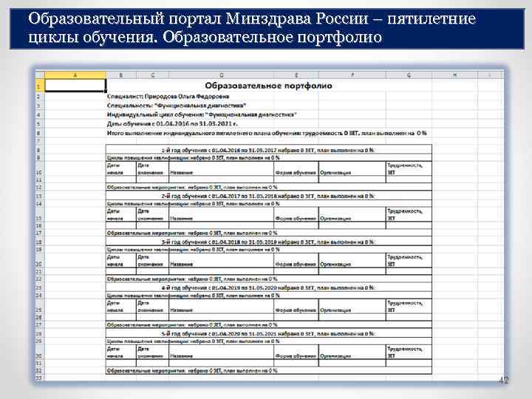The height and width of the screenshot is (399, 532).
Task: Select column G header
Action: (x=409, y=75)
